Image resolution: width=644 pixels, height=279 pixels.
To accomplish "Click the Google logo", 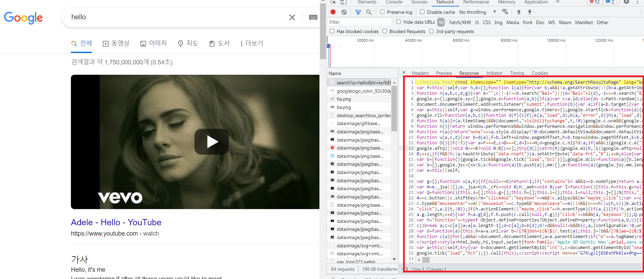I will pyautogui.click(x=23, y=18).
